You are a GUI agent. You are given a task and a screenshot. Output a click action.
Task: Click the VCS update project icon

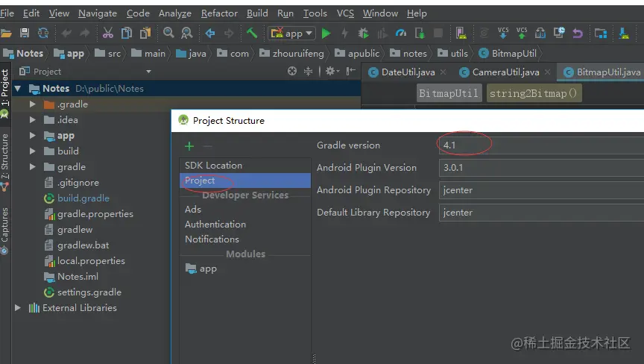[503, 33]
